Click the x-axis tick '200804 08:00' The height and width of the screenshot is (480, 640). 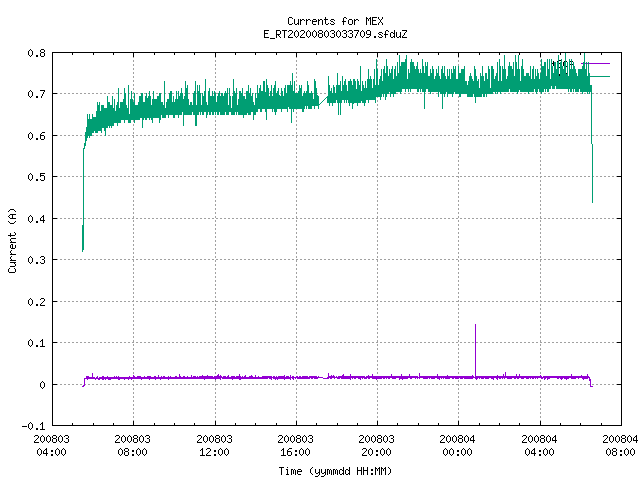[620, 446]
